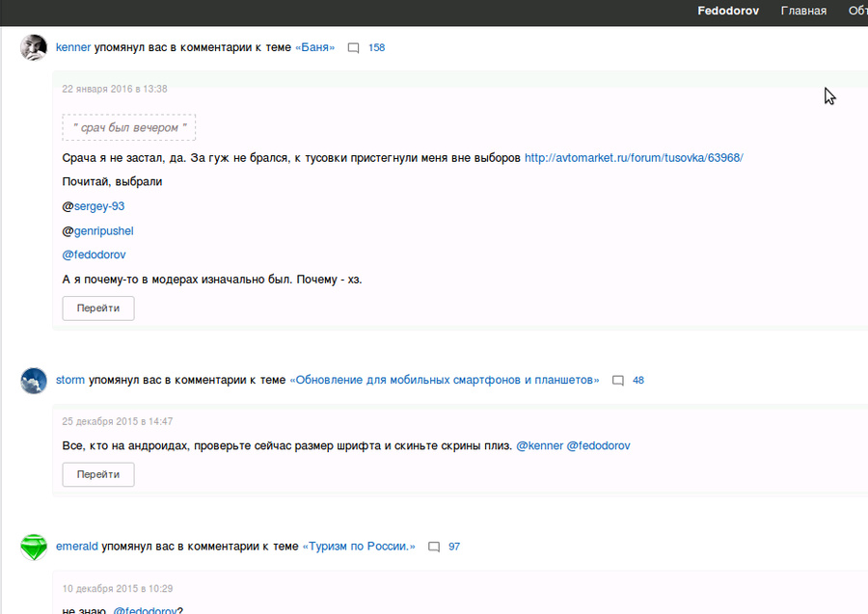The image size is (868, 614).
Task: Click Перейти button under storm's comment
Action: [98, 474]
